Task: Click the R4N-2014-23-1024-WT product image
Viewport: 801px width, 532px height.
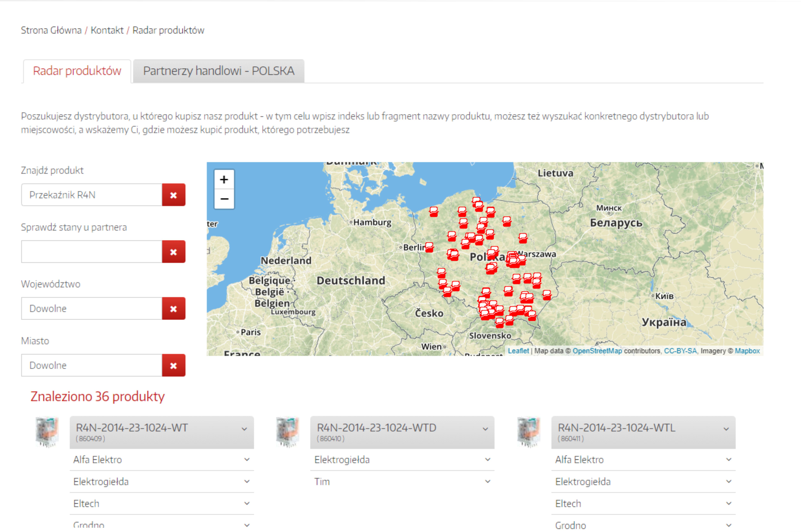Action: click(47, 432)
